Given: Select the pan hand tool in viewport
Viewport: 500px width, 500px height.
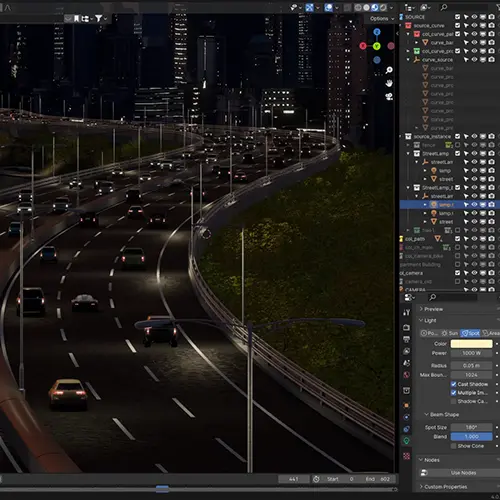Looking at the screenshot, I should [x=389, y=83].
